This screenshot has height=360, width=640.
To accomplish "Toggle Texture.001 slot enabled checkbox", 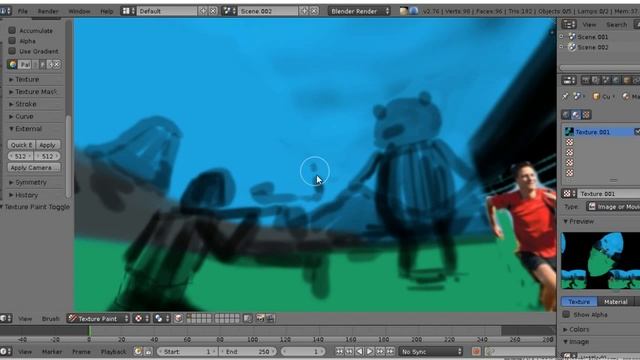I will click(637, 131).
